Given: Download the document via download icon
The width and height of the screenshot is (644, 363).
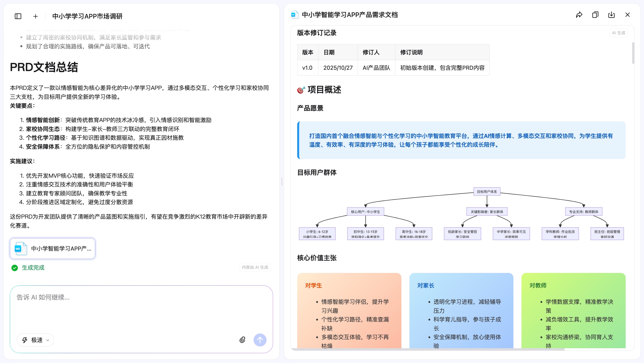Looking at the screenshot, I should point(612,15).
